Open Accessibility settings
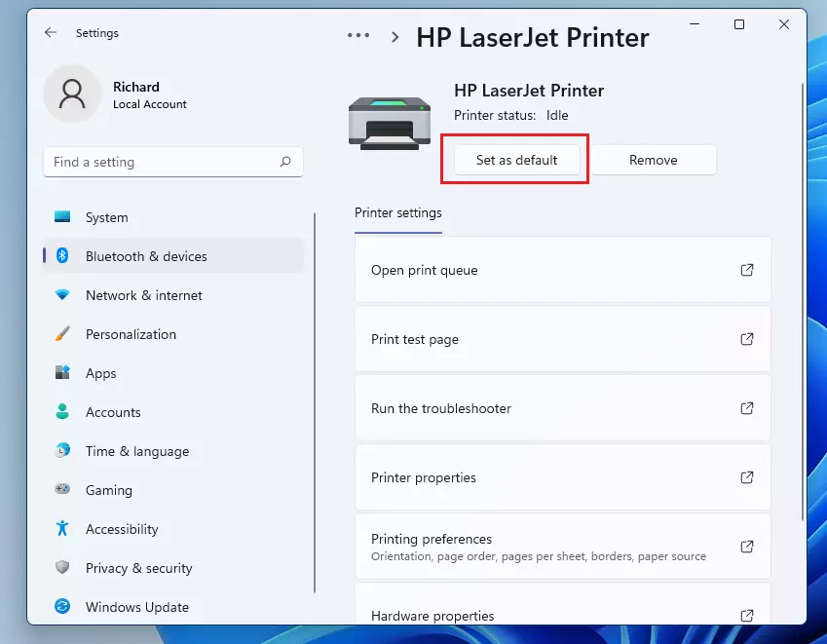This screenshot has width=827, height=644. coord(173,530)
